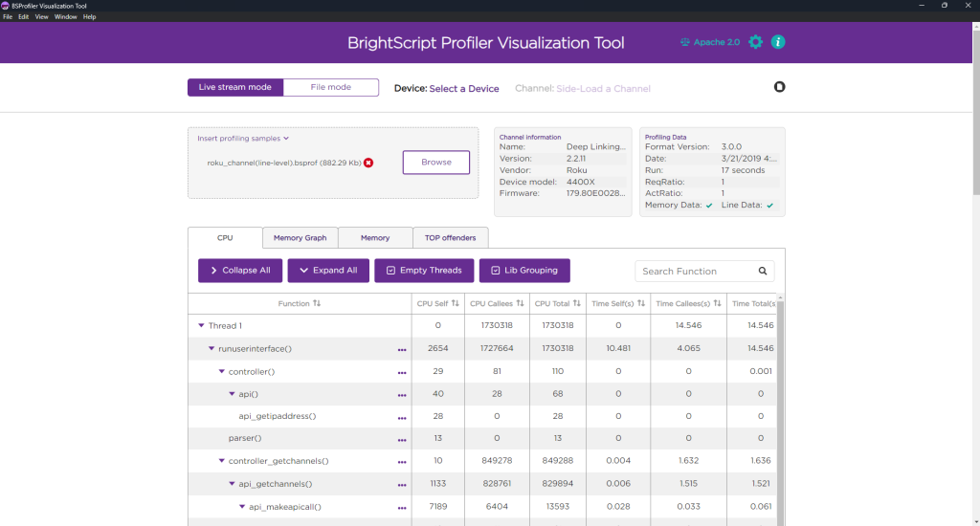Collapse the Thread 1 row
Image resolution: width=980 pixels, height=526 pixels.
coord(201,325)
